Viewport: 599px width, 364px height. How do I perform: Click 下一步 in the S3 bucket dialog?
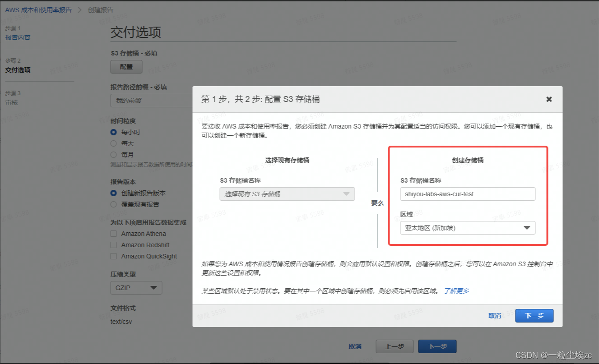(534, 316)
